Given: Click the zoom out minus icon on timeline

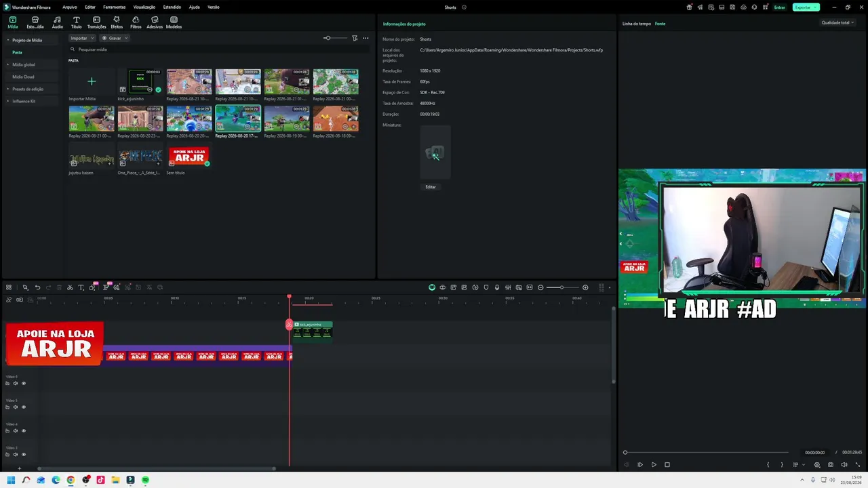Looking at the screenshot, I should (x=540, y=287).
